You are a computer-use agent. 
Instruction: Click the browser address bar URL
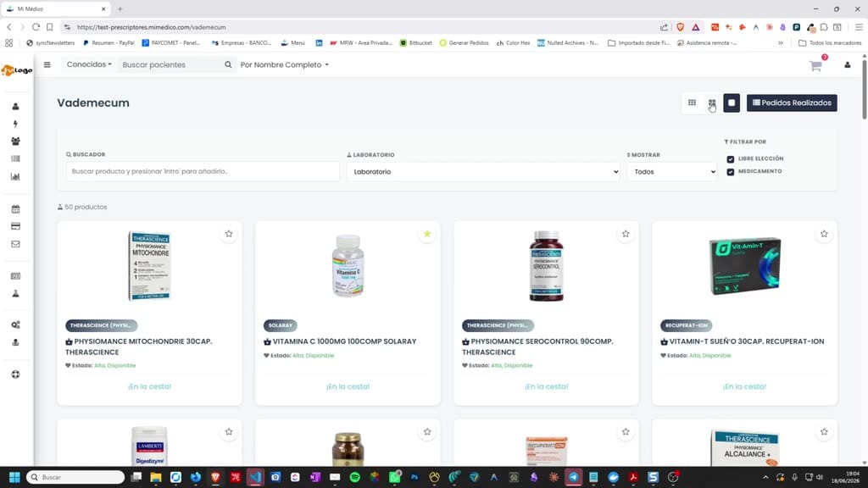(151, 27)
